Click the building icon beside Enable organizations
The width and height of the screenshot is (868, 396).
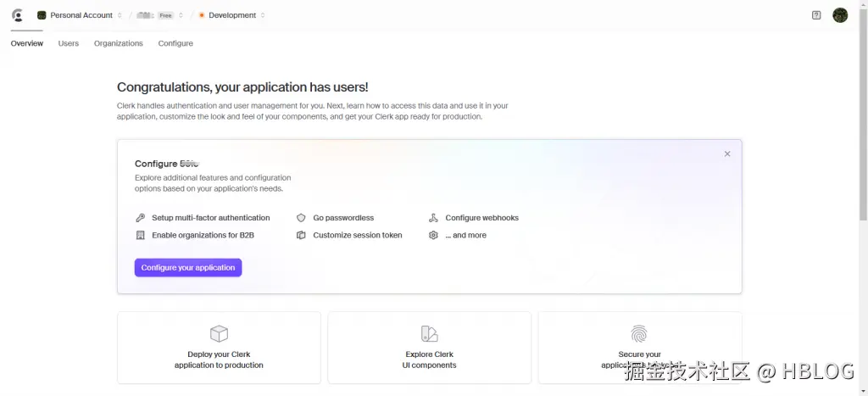(140, 235)
